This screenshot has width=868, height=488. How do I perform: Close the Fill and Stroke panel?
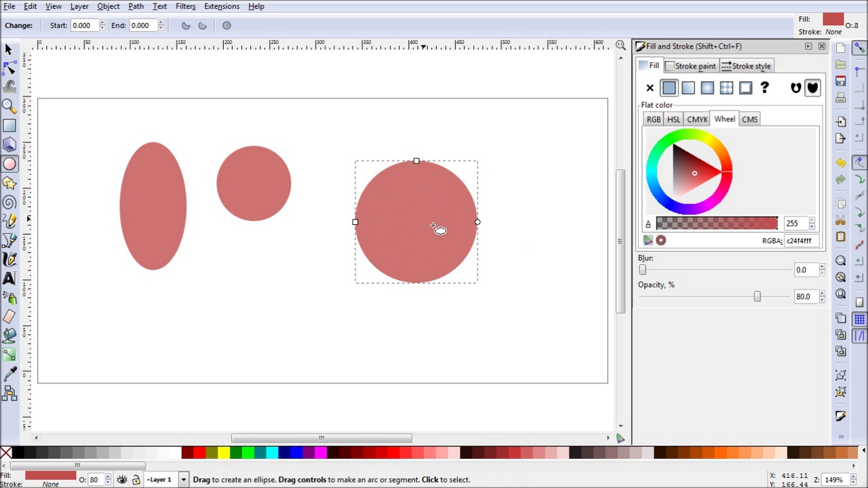coord(822,46)
